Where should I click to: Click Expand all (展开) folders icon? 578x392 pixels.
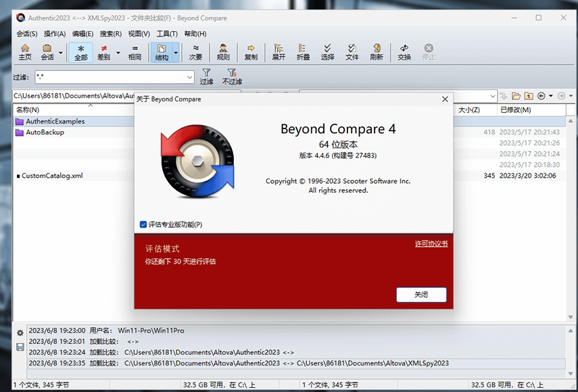[279, 52]
